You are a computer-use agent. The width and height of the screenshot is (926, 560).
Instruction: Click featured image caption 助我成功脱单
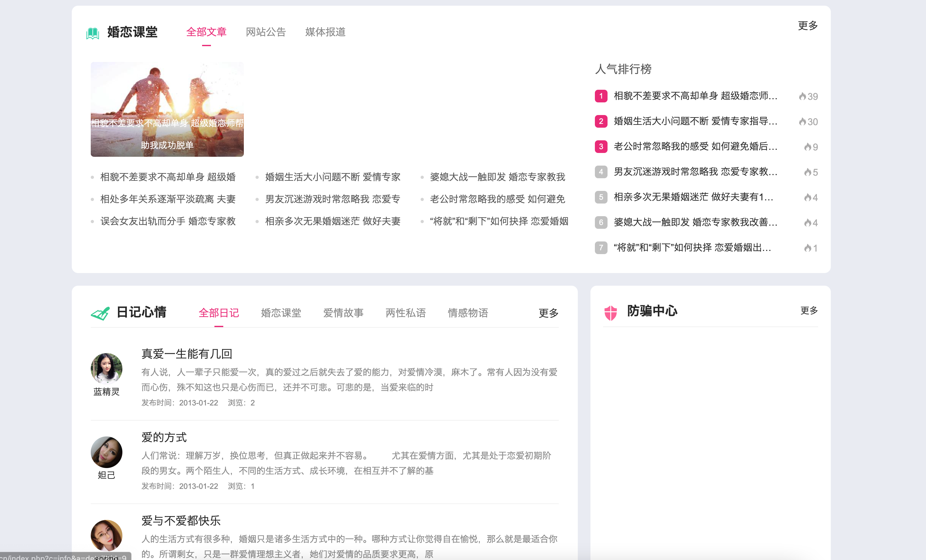167,145
